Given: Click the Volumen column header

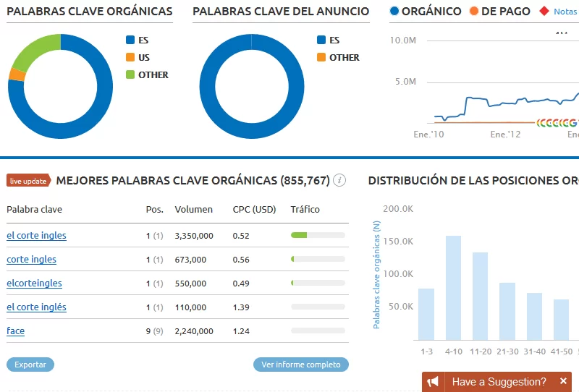Looking at the screenshot, I should [193, 209].
